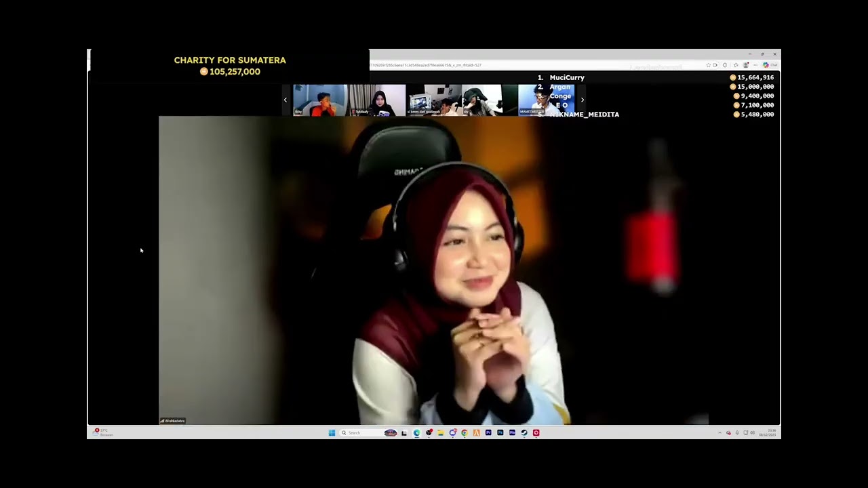Switch to Microsoft Edge in taskbar
Image resolution: width=868 pixels, height=488 pixels.
tap(416, 432)
